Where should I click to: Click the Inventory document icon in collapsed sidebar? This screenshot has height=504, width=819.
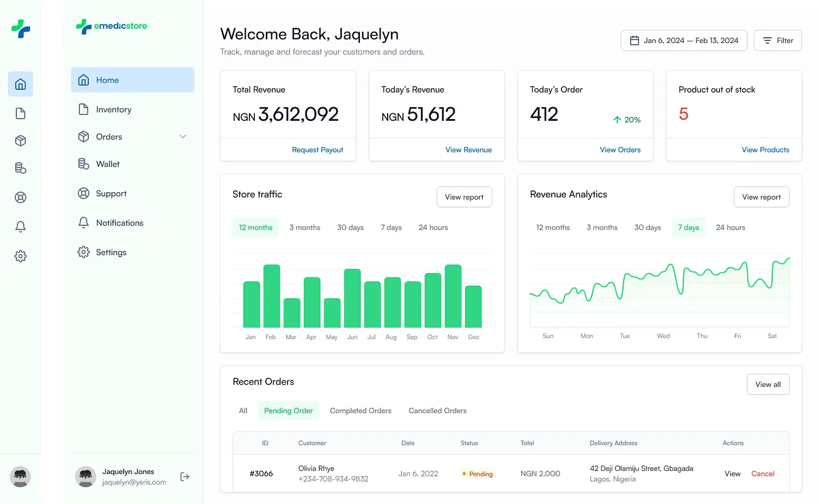click(x=20, y=113)
